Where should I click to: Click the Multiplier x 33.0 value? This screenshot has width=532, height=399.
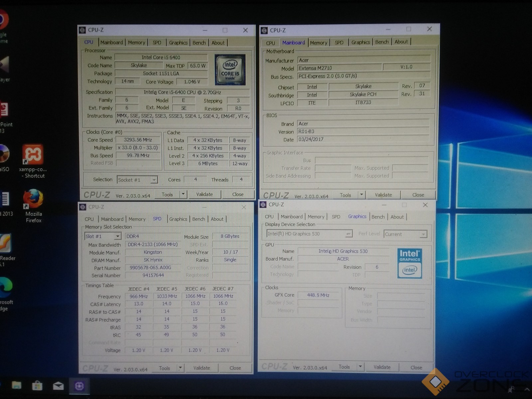(x=138, y=148)
